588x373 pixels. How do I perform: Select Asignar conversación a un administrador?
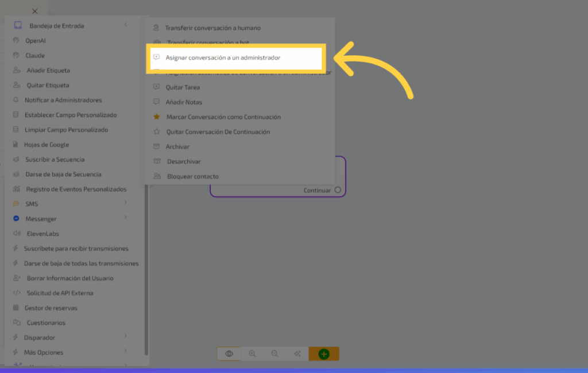point(223,57)
